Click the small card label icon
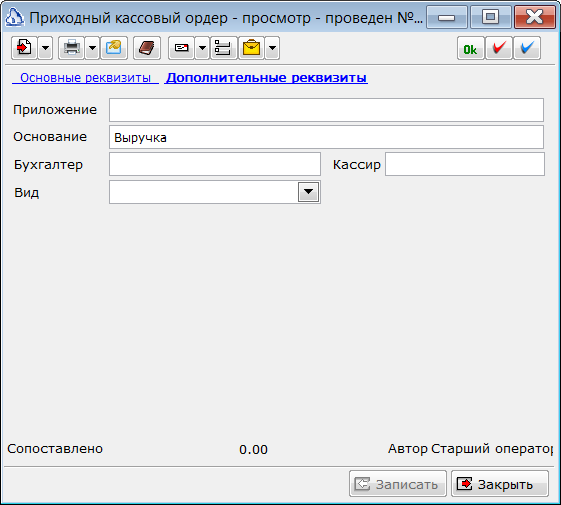The height and width of the screenshot is (505, 561). (x=181, y=48)
